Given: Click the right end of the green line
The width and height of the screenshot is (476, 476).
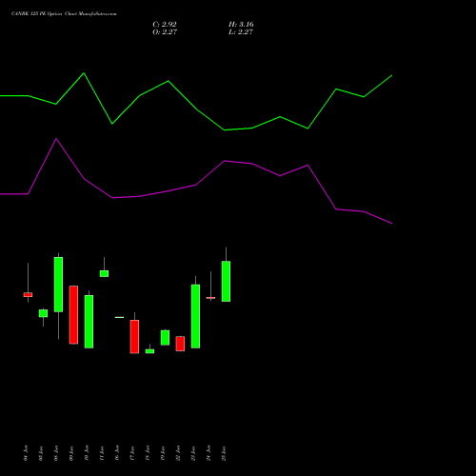Looking at the screenshot, I should tap(391, 75).
